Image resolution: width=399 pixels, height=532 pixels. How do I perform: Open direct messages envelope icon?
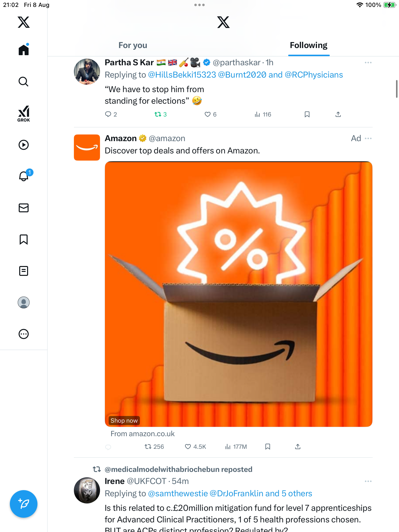[24, 208]
